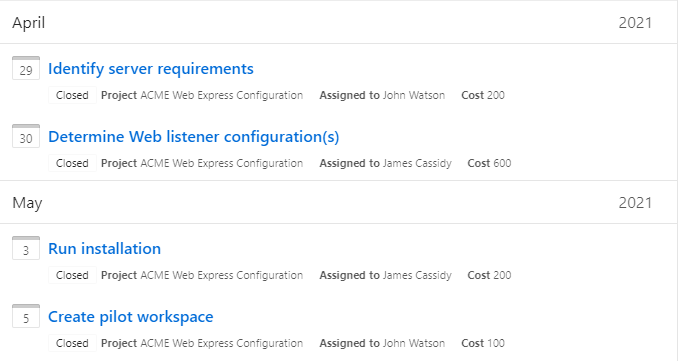Viewport: 678px width, 361px height.
Task: Click the calendar icon showing 5
Action: click(x=26, y=316)
